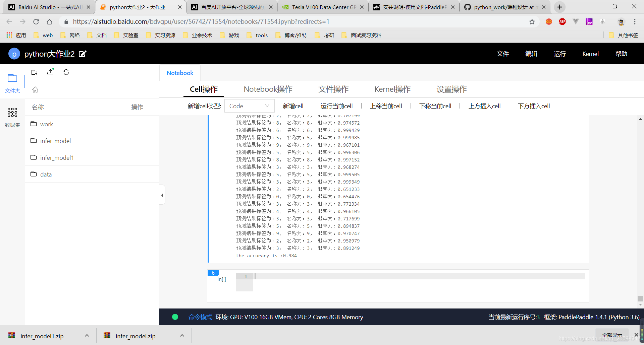The width and height of the screenshot is (644, 345).
Task: Click the 命令模式 status label
Action: pyautogui.click(x=200, y=317)
